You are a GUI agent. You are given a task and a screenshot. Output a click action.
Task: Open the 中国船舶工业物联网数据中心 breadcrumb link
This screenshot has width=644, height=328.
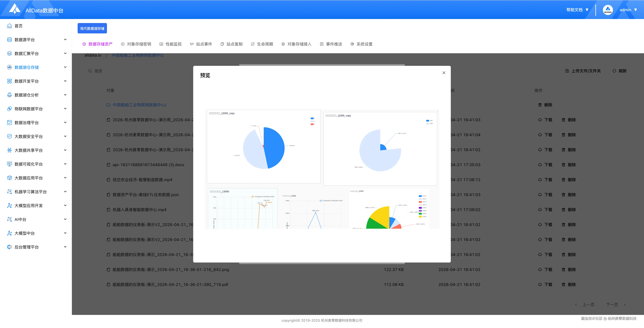pos(138,55)
